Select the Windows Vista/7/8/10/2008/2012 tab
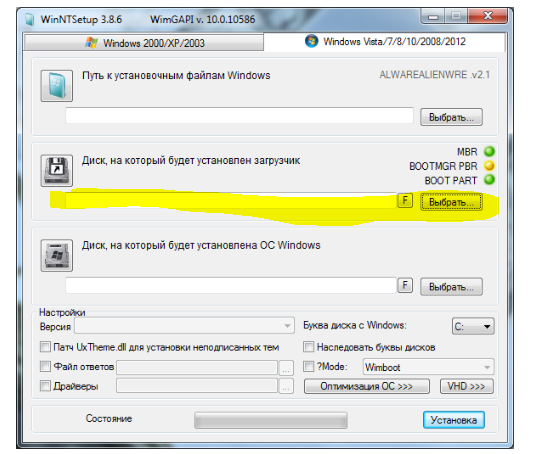This screenshot has height=454, width=552. pos(385,42)
